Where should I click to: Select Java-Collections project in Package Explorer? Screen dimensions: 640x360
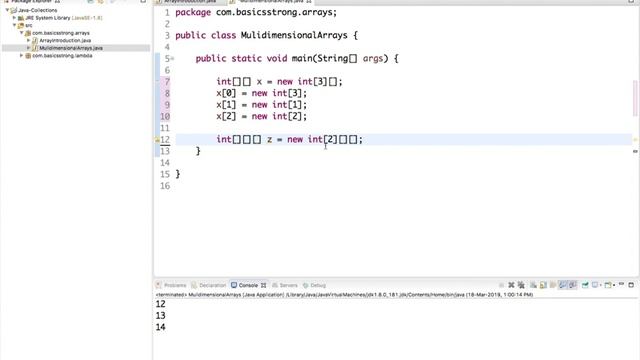coord(38,10)
